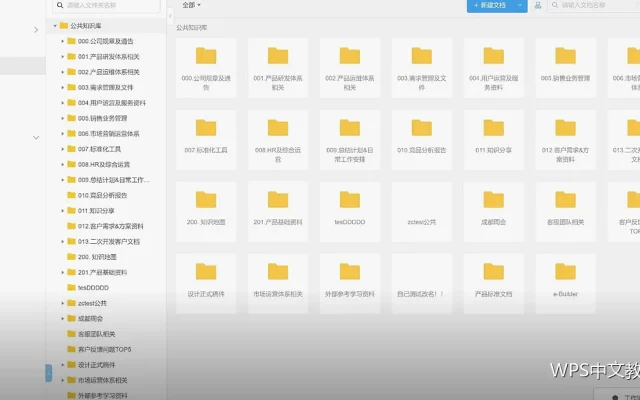The image size is (640, 400).
Task: Open the 002 folder card in the grid
Action: [x=350, y=68]
